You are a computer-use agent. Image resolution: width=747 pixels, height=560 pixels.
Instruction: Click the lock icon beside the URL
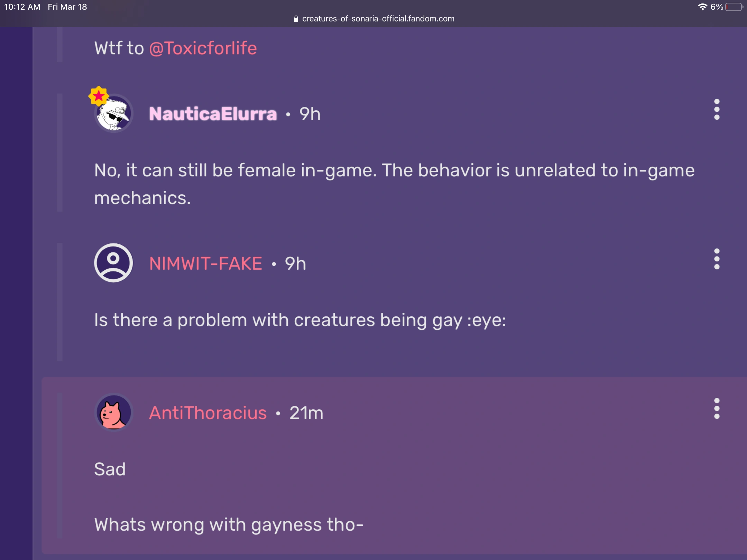[296, 19]
